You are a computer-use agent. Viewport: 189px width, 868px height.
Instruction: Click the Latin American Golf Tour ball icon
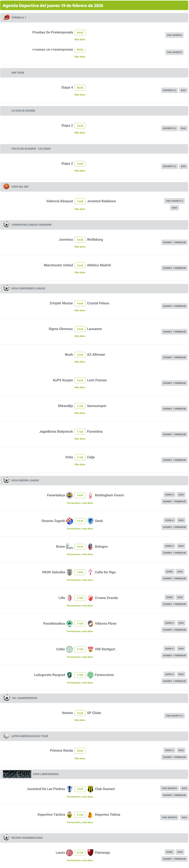[x=6, y=736]
